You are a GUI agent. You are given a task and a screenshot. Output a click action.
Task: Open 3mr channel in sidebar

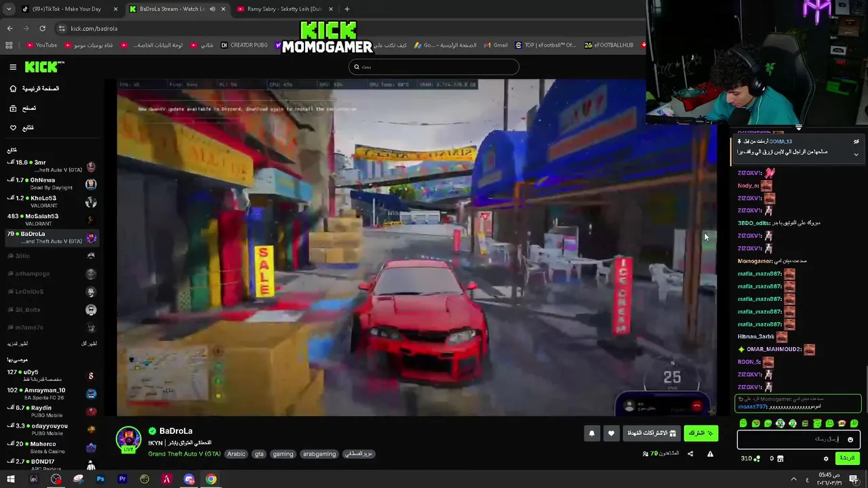[x=52, y=166]
